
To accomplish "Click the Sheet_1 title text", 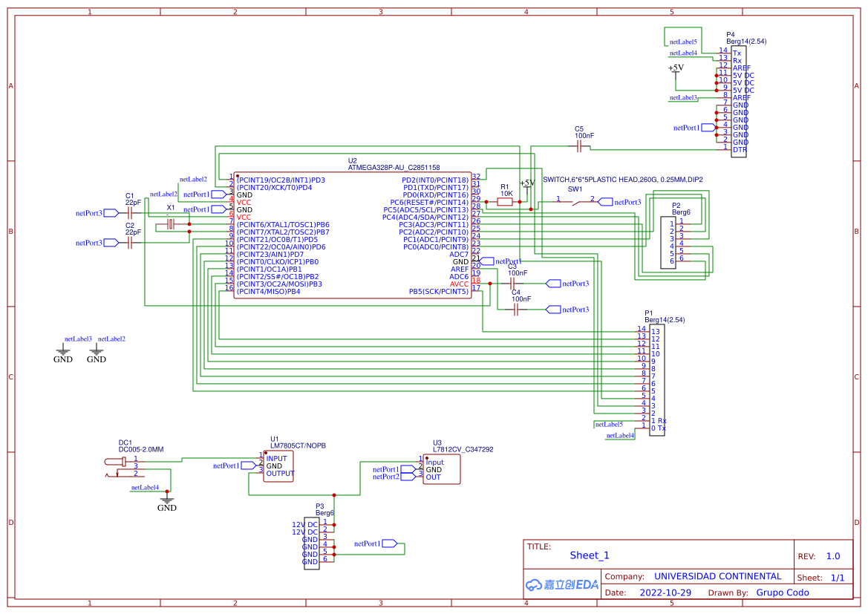I will coord(587,555).
